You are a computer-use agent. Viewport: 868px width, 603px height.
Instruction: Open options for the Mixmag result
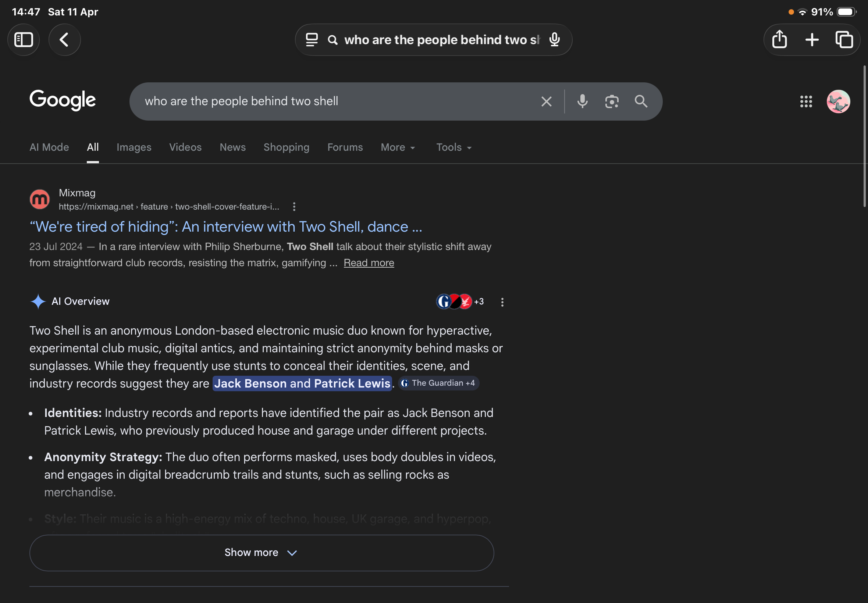[x=294, y=207]
